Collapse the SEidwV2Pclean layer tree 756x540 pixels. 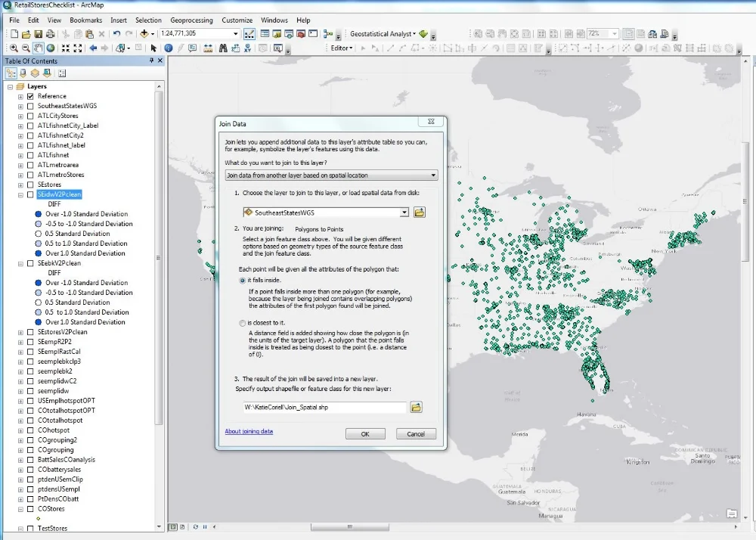click(x=20, y=195)
